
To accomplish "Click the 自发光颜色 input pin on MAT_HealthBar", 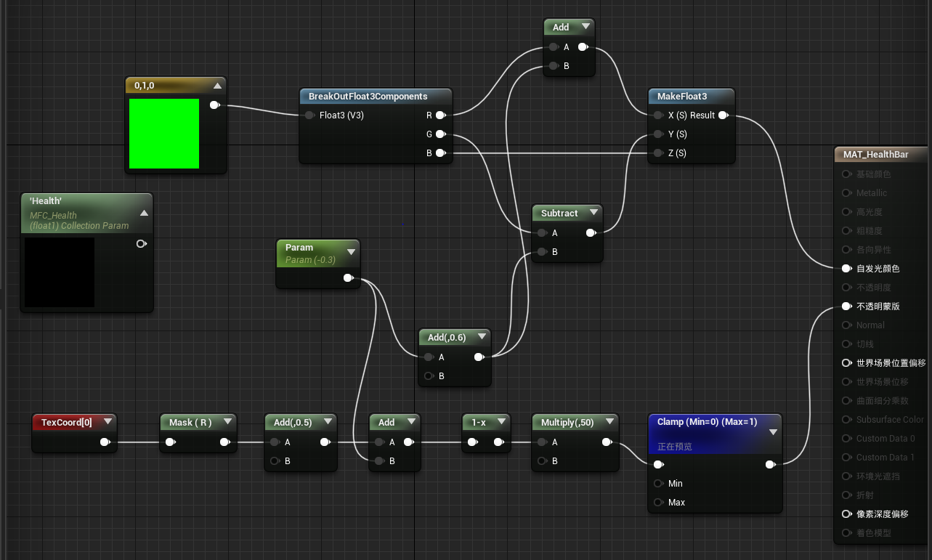I will [846, 269].
